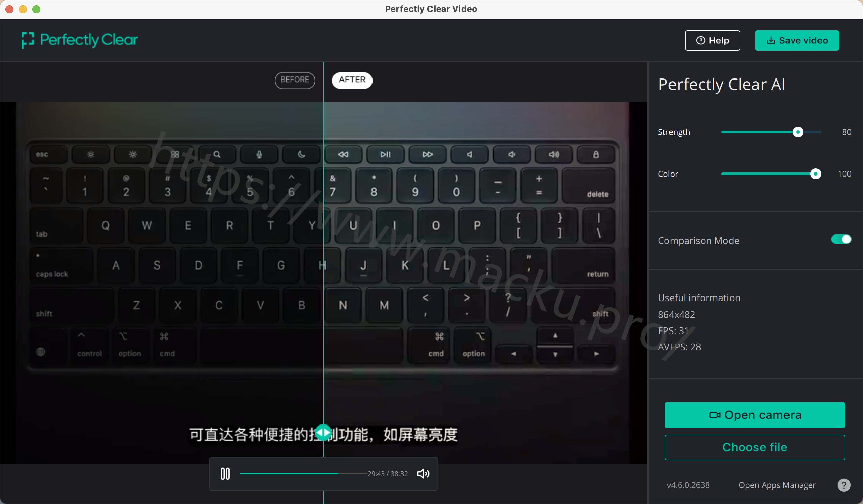Click the Save video button
The image size is (863, 504).
coord(797,41)
